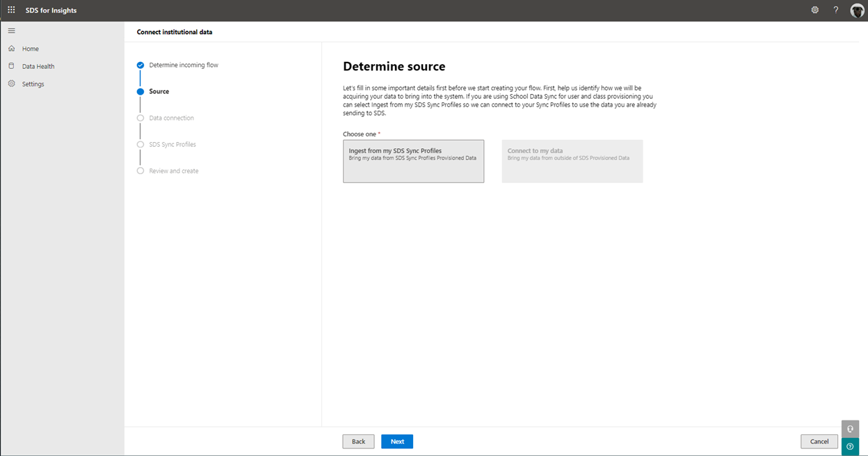Go to Home in the sidebar
The height and width of the screenshot is (456, 868).
31,49
